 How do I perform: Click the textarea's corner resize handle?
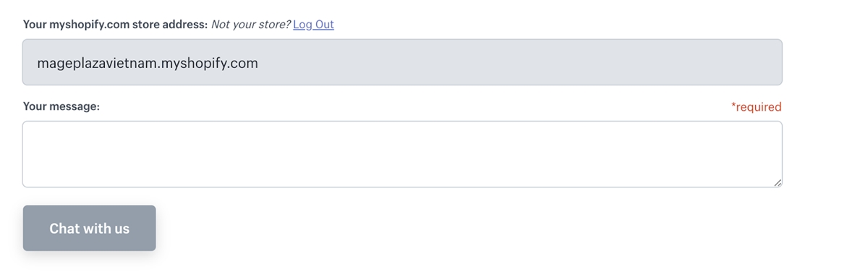pos(777,182)
